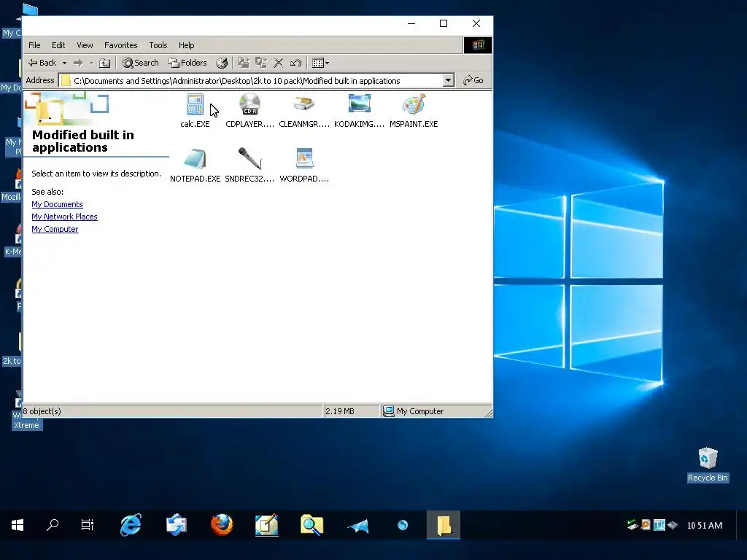Click the '2.19 MB' status bar entry
The image size is (747, 560).
pos(340,411)
